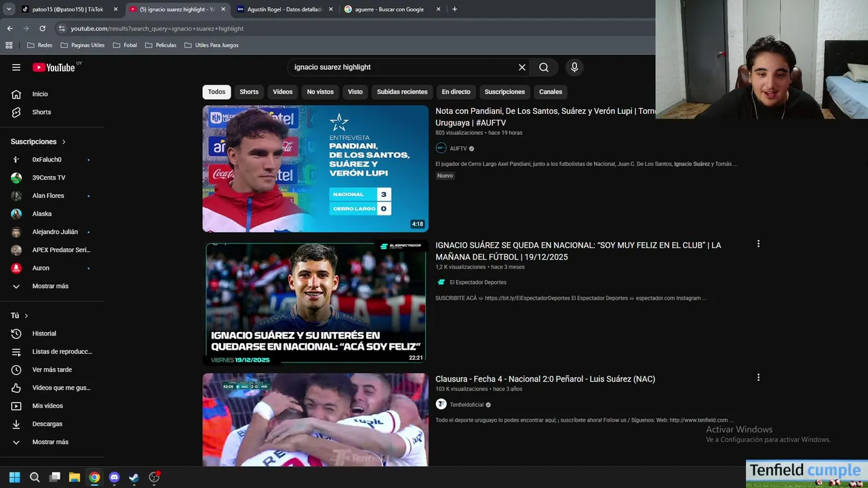Go back with the browser arrow

[9, 28]
